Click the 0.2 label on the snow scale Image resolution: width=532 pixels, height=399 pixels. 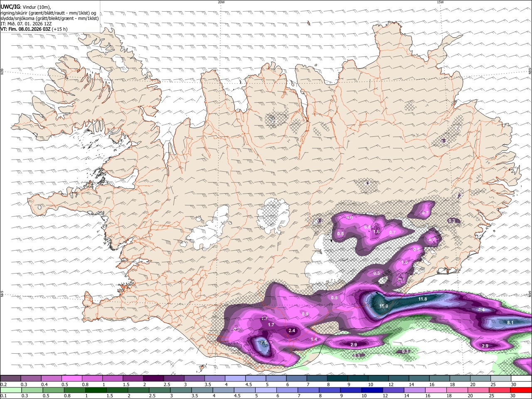3,385
